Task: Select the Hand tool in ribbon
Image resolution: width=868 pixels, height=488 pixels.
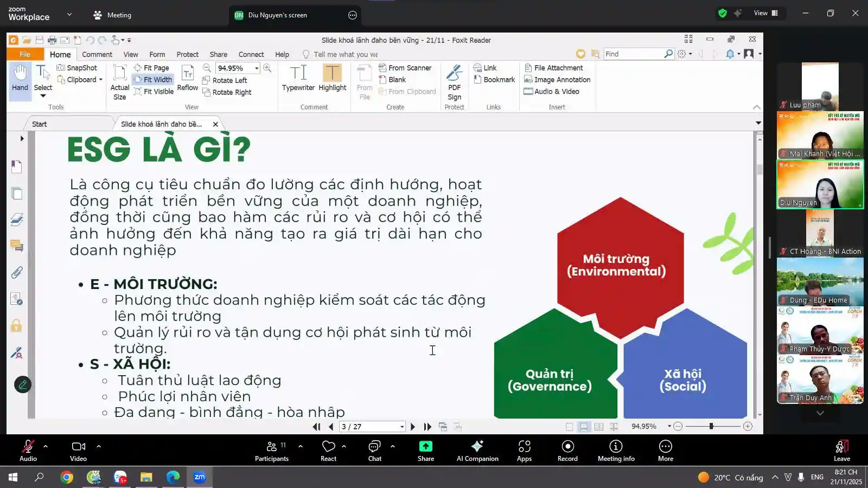Action: pyautogui.click(x=20, y=78)
